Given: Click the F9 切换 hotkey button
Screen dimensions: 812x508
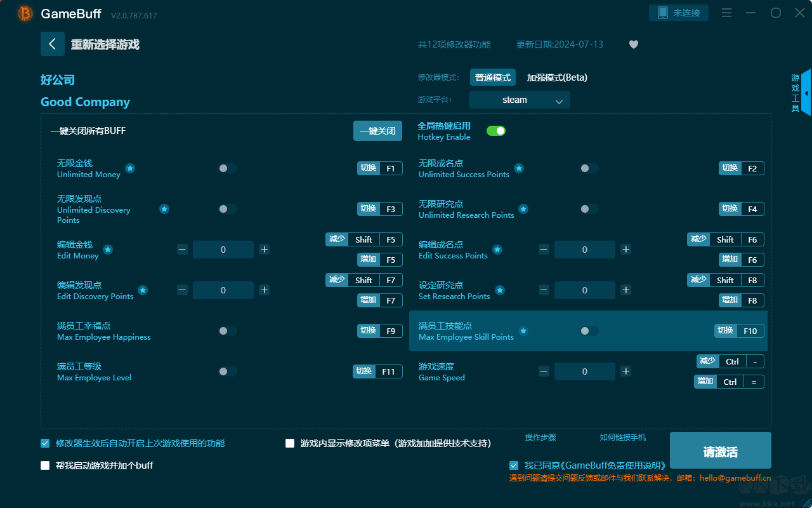Looking at the screenshot, I should 380,331.
